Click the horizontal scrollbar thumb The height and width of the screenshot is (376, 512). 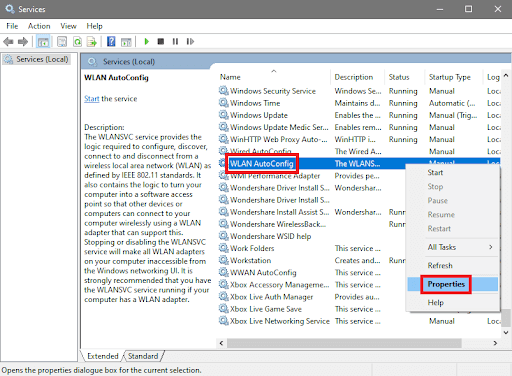click(344, 343)
